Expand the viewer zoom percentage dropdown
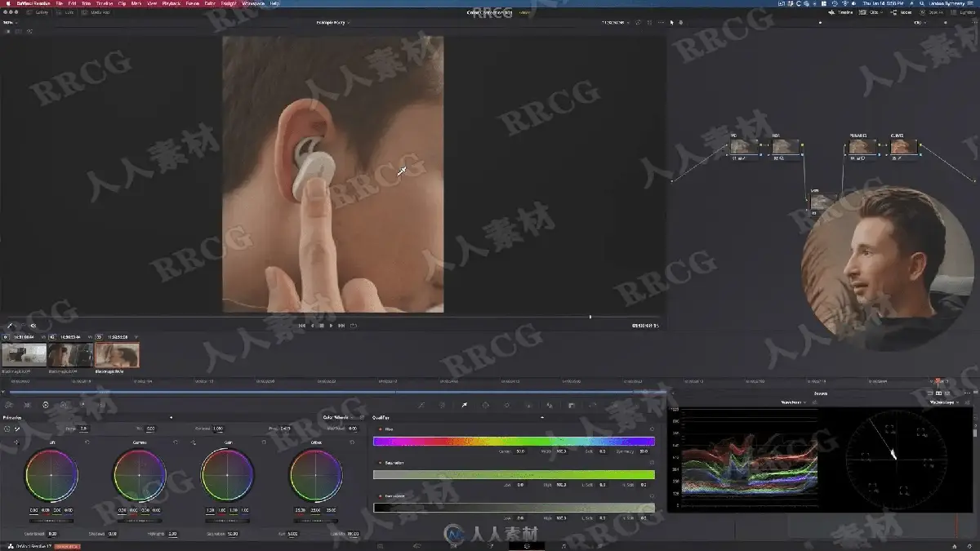980x551 pixels. click(x=12, y=22)
